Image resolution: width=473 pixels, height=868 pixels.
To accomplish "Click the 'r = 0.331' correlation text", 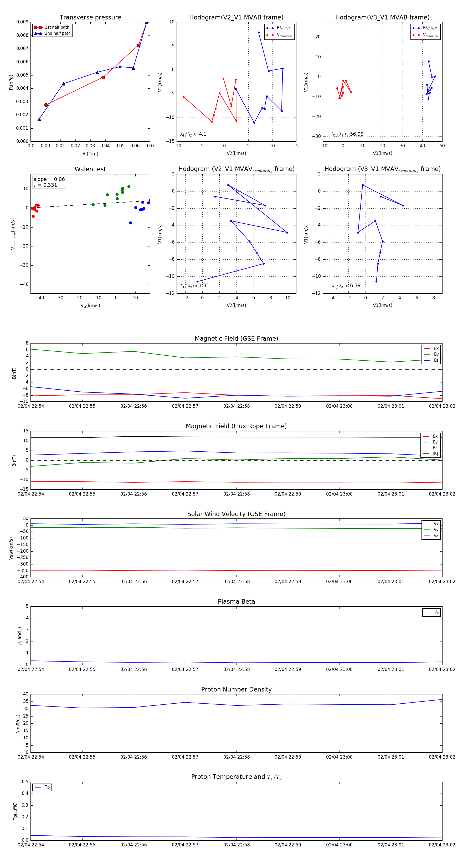I will point(45,185).
